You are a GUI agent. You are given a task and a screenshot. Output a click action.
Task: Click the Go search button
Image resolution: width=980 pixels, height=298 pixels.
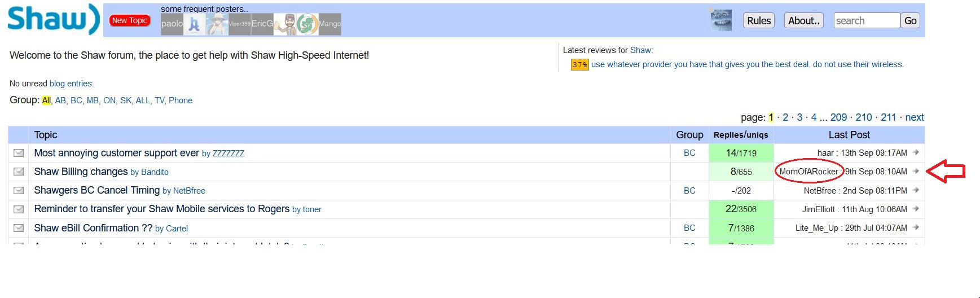pos(911,21)
